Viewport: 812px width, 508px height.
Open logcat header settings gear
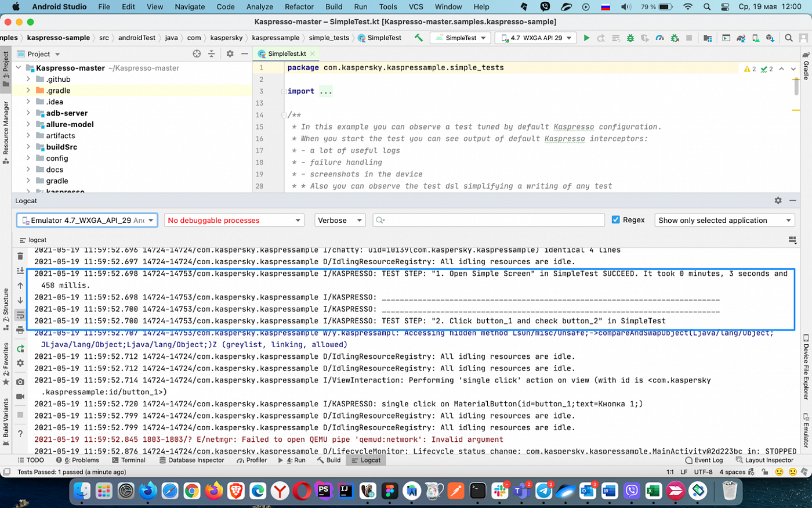pyautogui.click(x=20, y=363)
